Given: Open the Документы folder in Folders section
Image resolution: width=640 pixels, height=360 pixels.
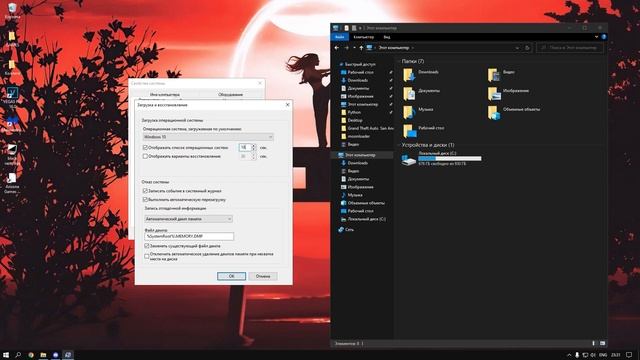Looking at the screenshot, I should [421, 93].
